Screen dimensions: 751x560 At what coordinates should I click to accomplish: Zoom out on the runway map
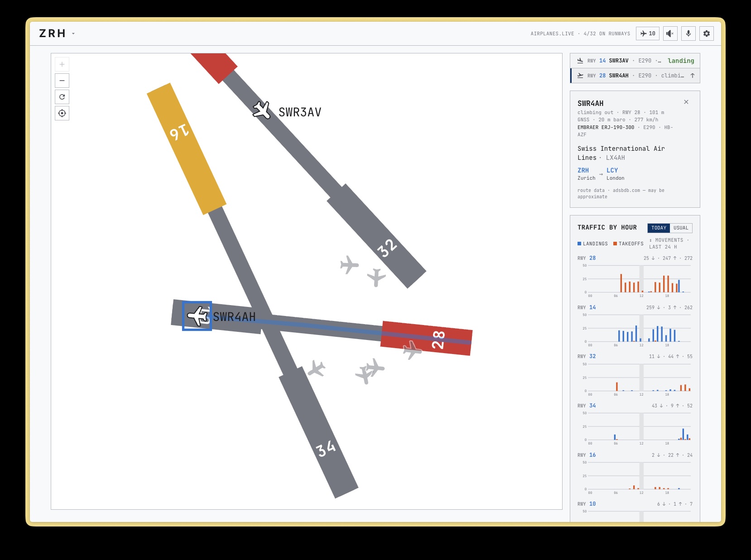point(62,81)
